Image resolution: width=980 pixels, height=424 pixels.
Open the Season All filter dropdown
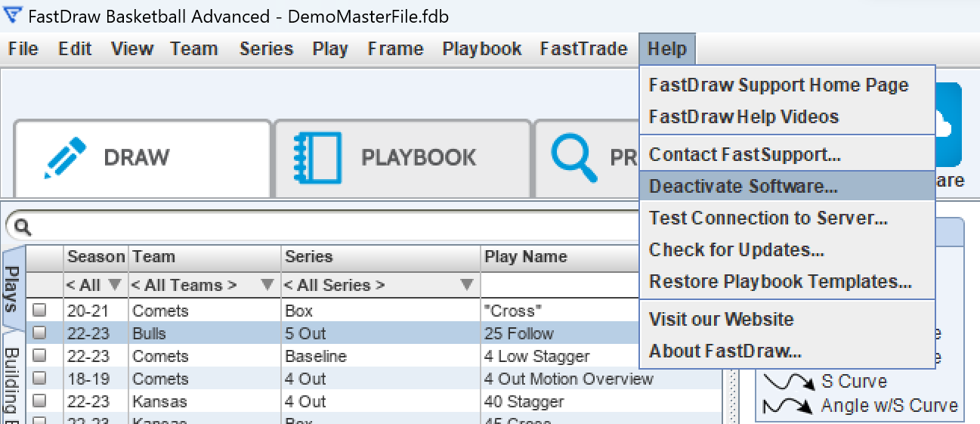click(x=94, y=285)
